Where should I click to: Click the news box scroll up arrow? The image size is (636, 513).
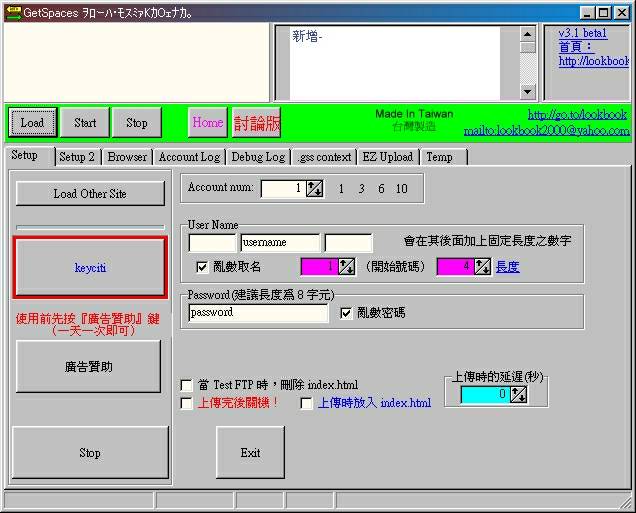(x=527, y=34)
